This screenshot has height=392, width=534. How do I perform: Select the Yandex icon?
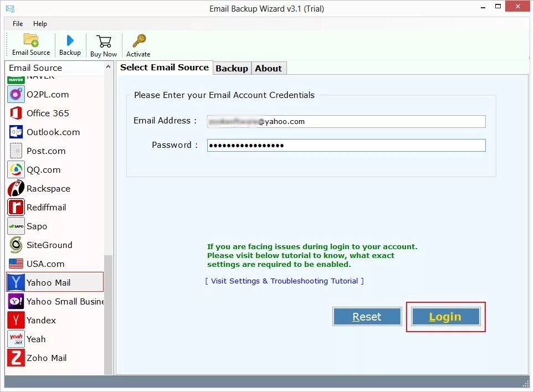pyautogui.click(x=16, y=320)
